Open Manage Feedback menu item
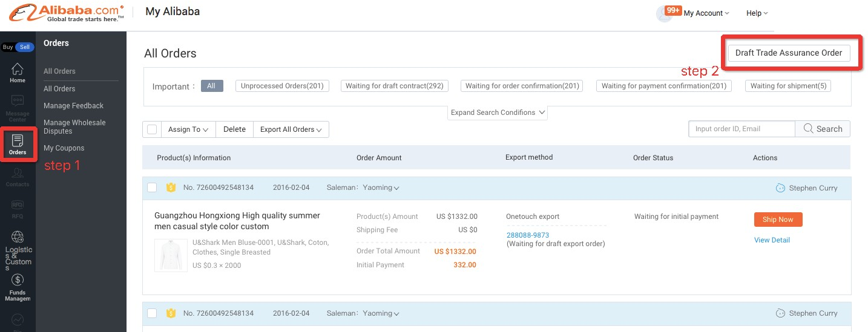This screenshot has width=868, height=332. (74, 106)
